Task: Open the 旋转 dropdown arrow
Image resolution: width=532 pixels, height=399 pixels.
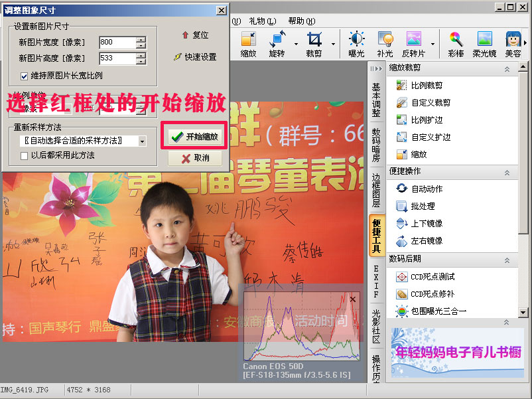Action: 297,44
